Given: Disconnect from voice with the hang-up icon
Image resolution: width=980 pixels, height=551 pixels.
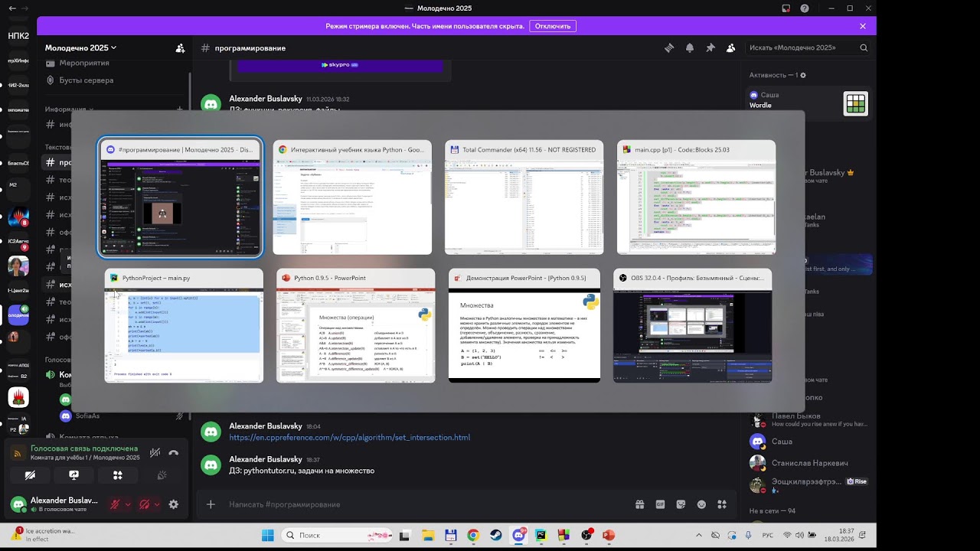Looking at the screenshot, I should (x=173, y=453).
